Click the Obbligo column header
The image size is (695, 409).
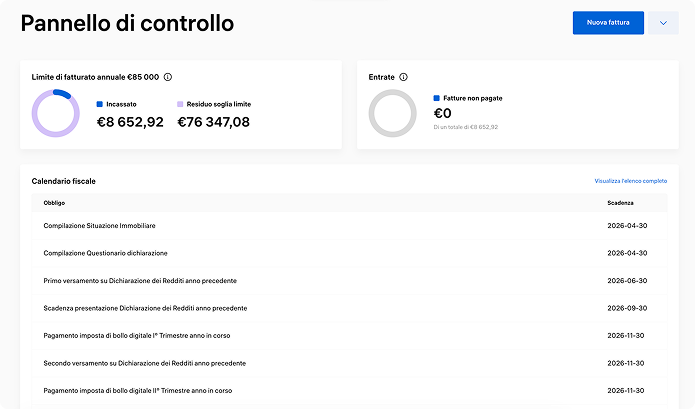pyautogui.click(x=54, y=203)
